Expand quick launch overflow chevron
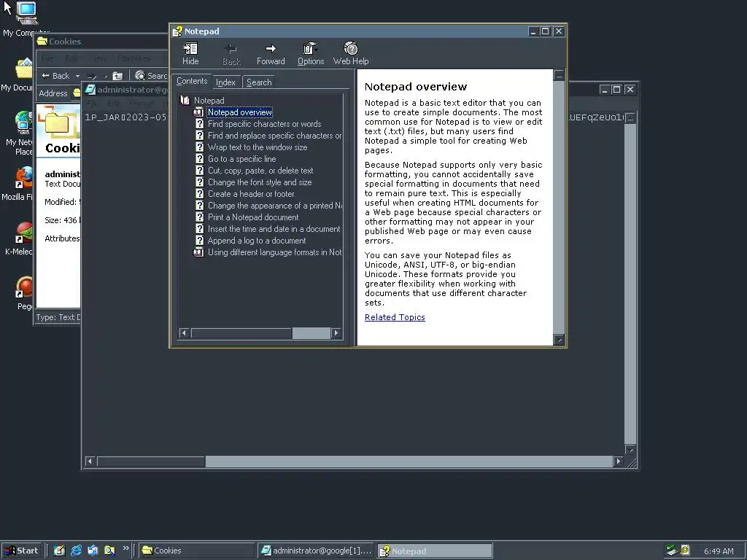Image resolution: width=747 pixels, height=560 pixels. tap(125, 548)
